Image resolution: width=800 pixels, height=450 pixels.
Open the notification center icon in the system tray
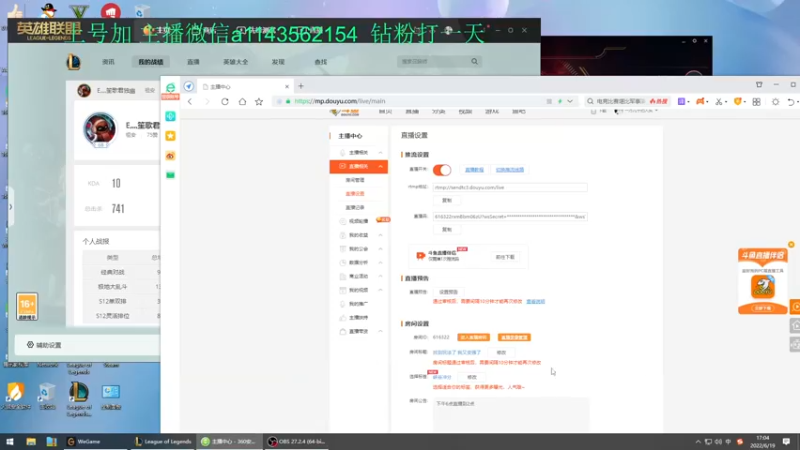pyautogui.click(x=786, y=441)
